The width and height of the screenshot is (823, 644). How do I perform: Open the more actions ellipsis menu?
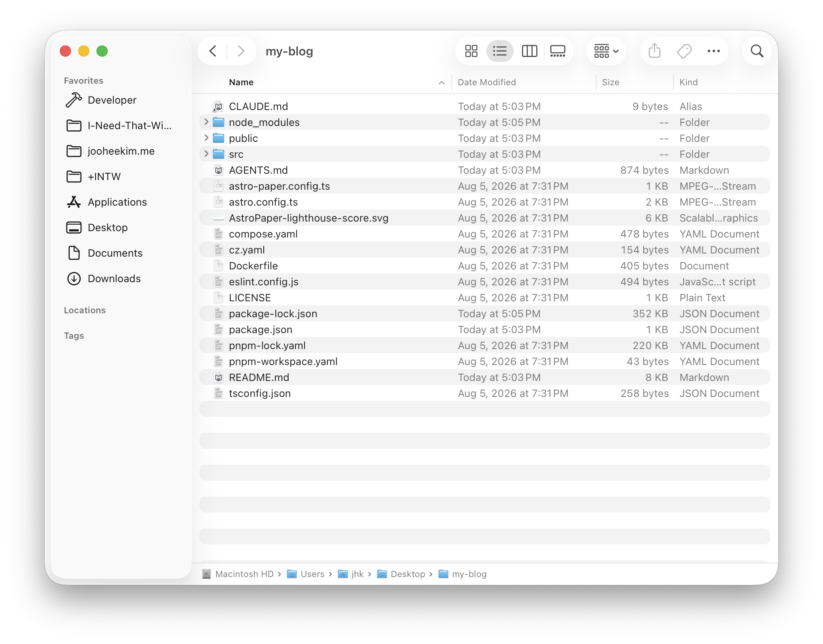pos(714,51)
